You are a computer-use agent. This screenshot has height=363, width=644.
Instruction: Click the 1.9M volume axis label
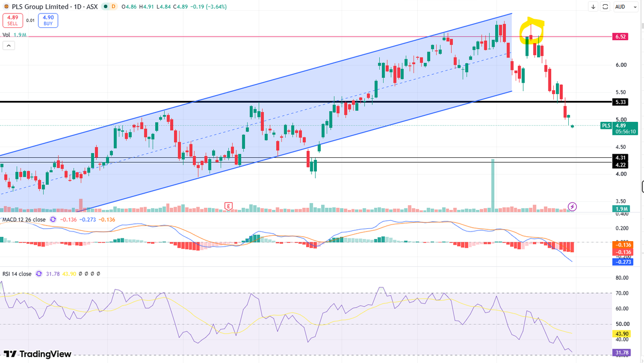coord(620,209)
